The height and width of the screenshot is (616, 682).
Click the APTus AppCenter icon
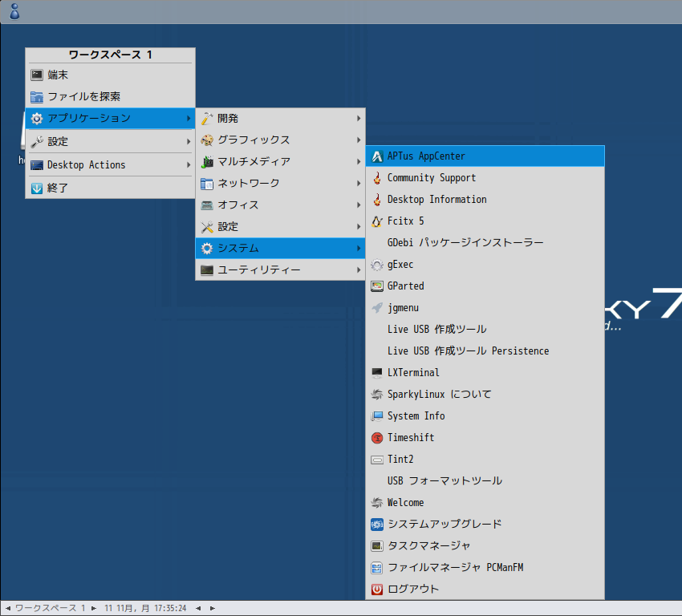click(377, 156)
